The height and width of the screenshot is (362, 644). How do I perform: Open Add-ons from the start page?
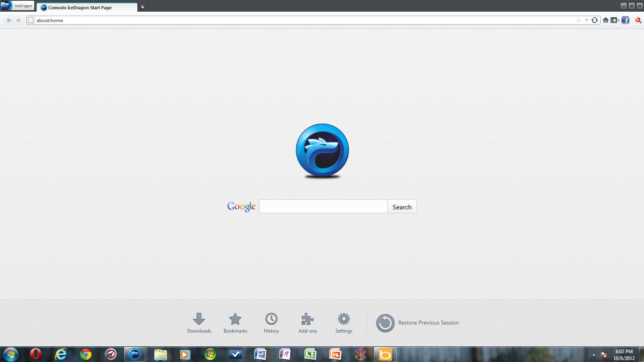[x=308, y=323]
